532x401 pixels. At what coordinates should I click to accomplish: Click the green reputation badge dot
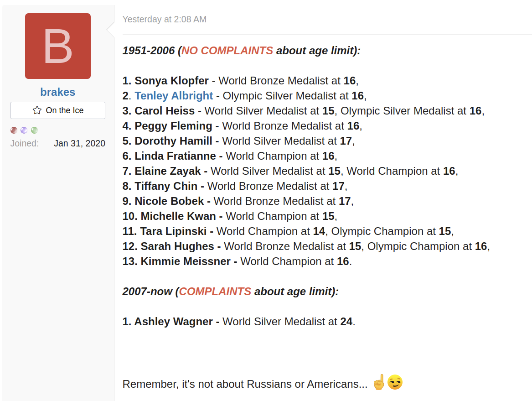[x=34, y=130]
